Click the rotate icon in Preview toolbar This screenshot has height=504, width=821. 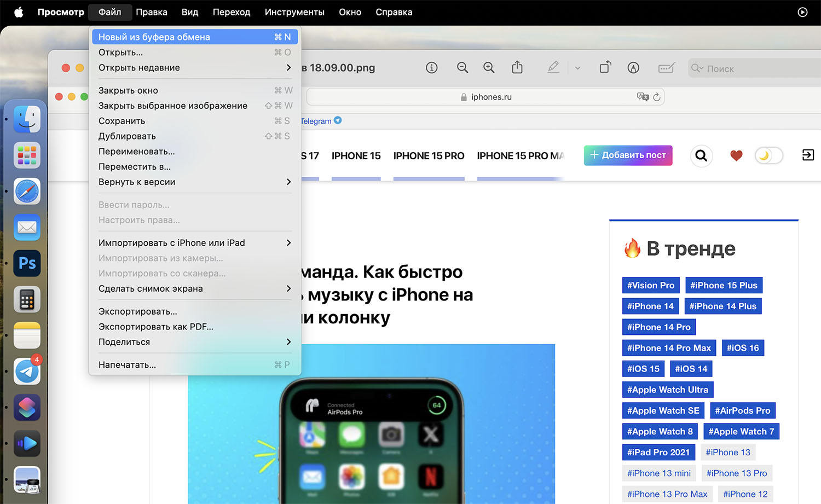(x=605, y=67)
